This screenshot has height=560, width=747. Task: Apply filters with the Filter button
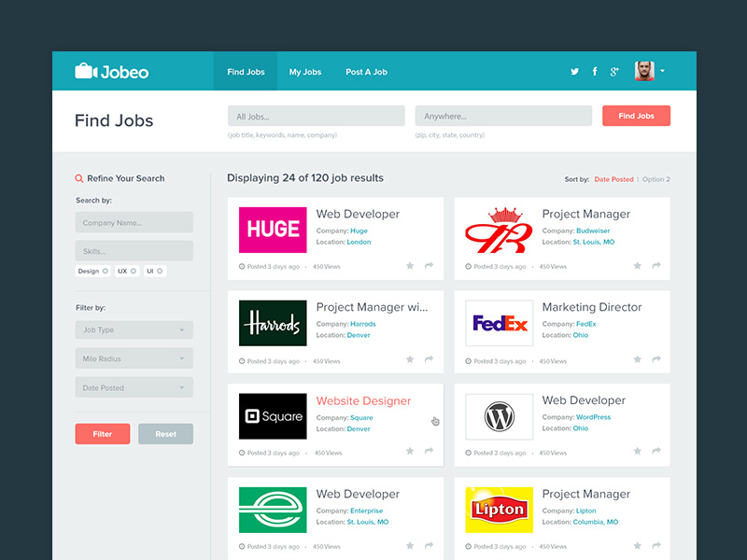pos(103,434)
